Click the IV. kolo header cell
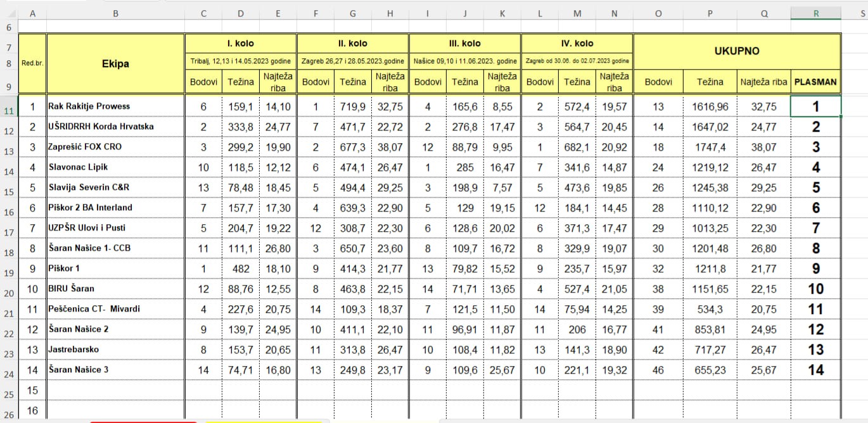The width and height of the screenshot is (868, 423). click(577, 44)
